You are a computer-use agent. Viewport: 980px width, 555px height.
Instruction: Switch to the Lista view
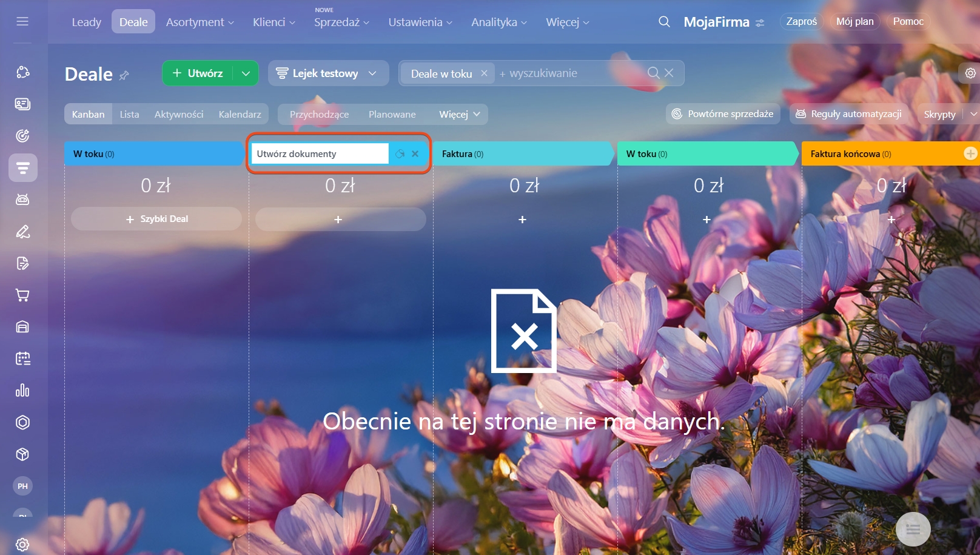[x=129, y=114]
